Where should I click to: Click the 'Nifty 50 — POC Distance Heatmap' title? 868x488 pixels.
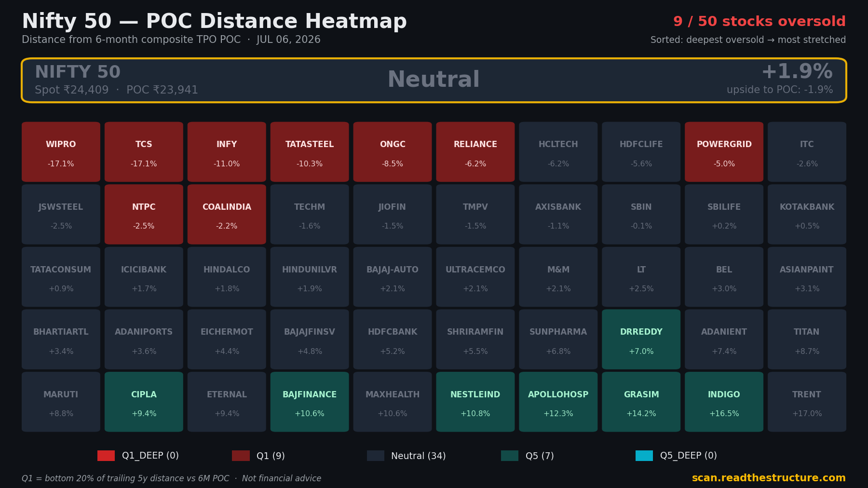(x=215, y=22)
